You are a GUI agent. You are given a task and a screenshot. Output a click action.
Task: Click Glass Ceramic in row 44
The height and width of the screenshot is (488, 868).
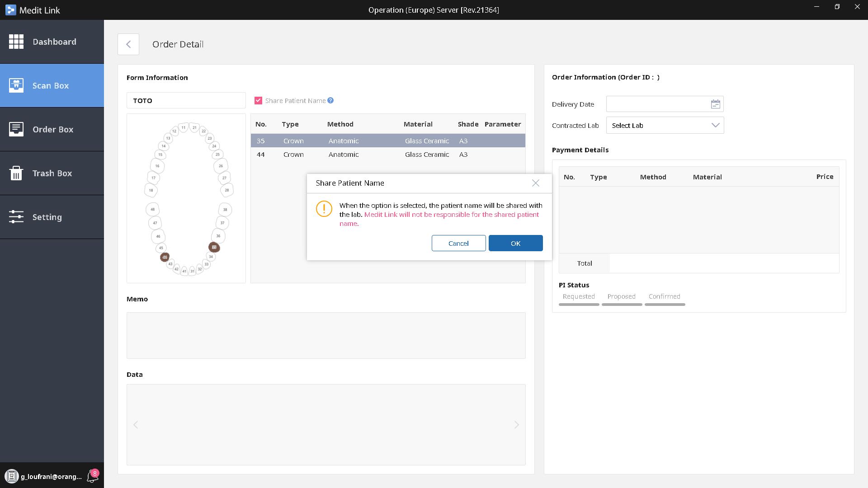(x=427, y=155)
